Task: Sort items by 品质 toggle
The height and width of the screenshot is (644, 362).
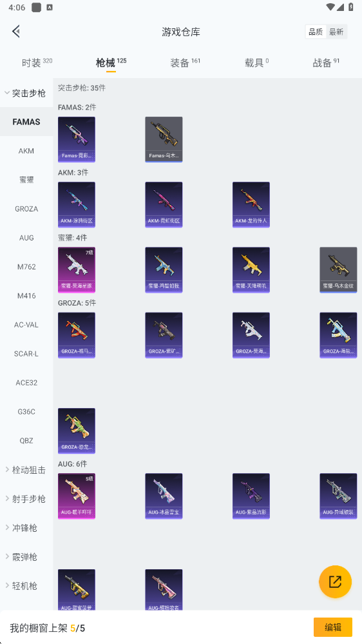Action: point(316,32)
